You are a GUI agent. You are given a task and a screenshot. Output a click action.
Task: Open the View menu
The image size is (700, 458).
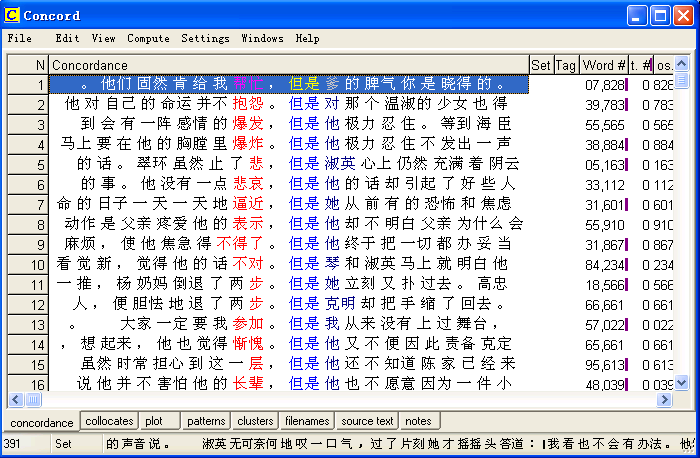[103, 38]
